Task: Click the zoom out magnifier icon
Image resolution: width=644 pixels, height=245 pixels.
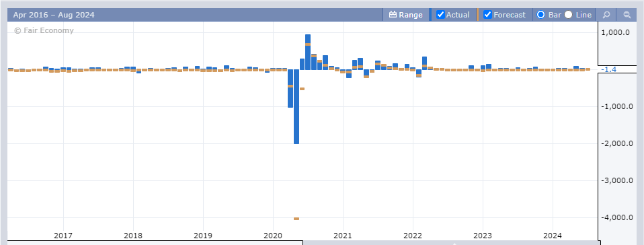Action: (x=627, y=15)
